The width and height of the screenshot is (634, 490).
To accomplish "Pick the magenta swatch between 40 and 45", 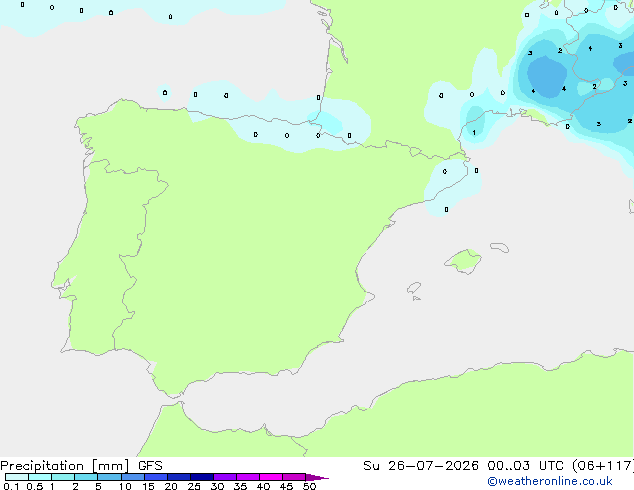I will [271, 477].
